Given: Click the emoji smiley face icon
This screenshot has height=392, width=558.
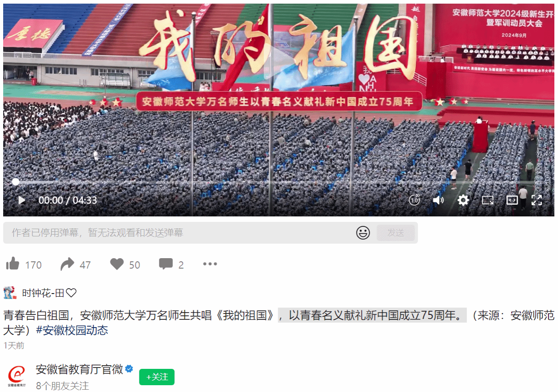Looking at the screenshot, I should pyautogui.click(x=363, y=233).
